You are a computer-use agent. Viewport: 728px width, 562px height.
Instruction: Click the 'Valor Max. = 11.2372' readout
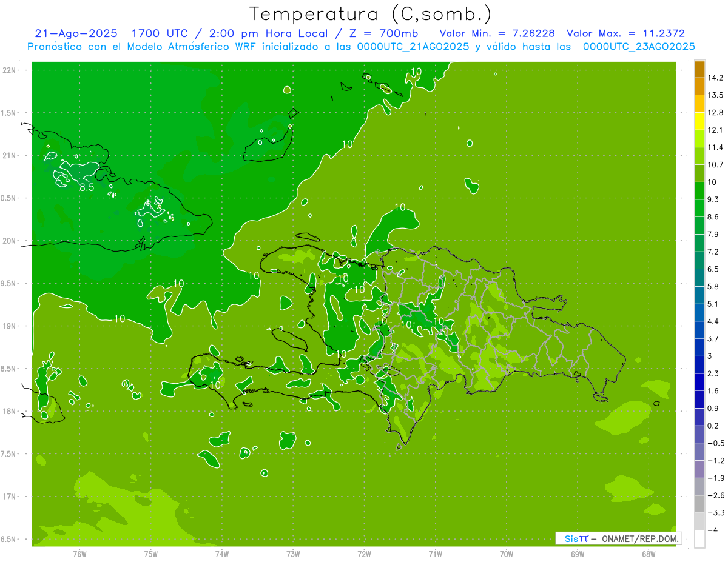(625, 33)
